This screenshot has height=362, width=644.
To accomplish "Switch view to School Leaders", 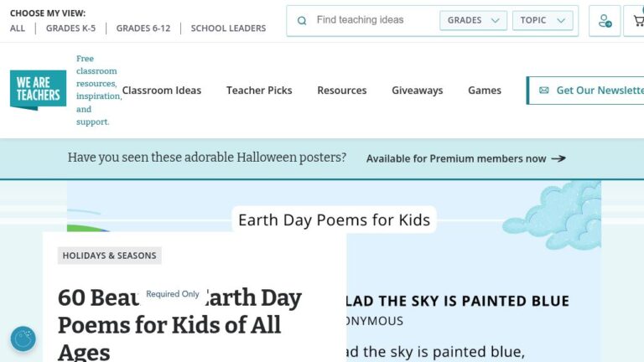I will pos(228,28).
